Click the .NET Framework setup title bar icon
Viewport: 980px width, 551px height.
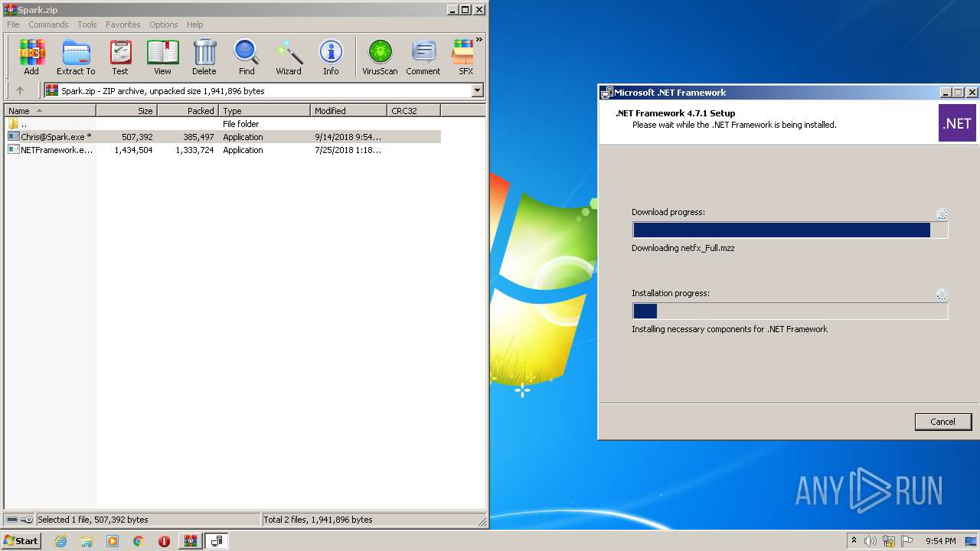coord(606,93)
